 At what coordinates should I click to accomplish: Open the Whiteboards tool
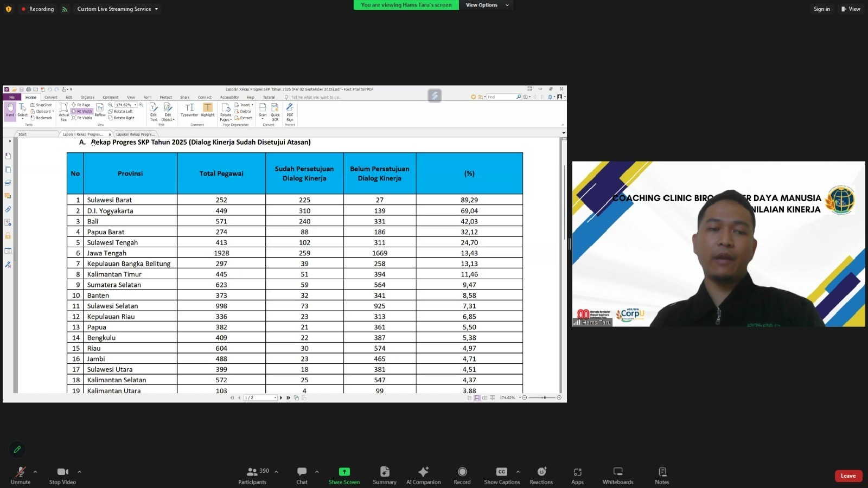click(617, 475)
